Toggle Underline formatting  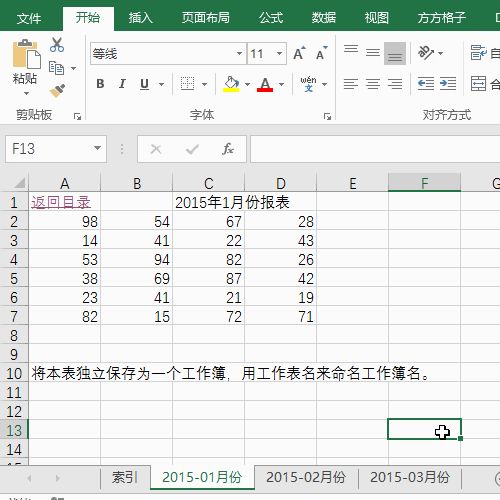pyautogui.click(x=144, y=84)
